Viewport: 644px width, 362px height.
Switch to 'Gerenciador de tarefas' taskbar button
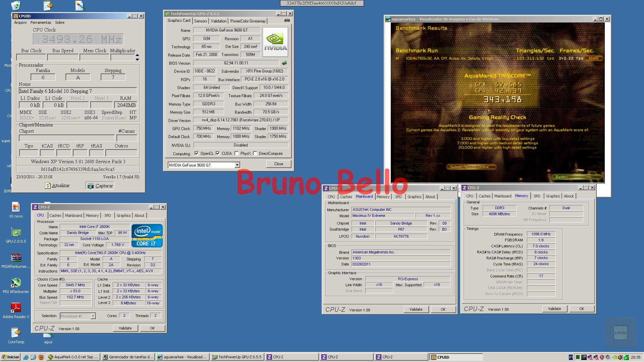pos(128,357)
